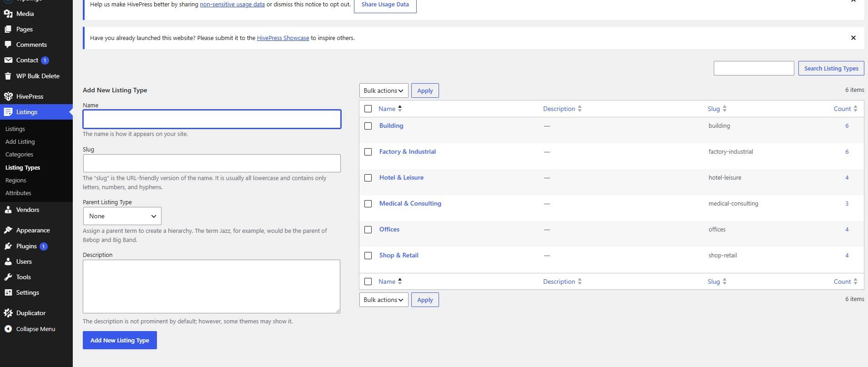
Task: Open the Building listing type link
Action: tap(391, 126)
